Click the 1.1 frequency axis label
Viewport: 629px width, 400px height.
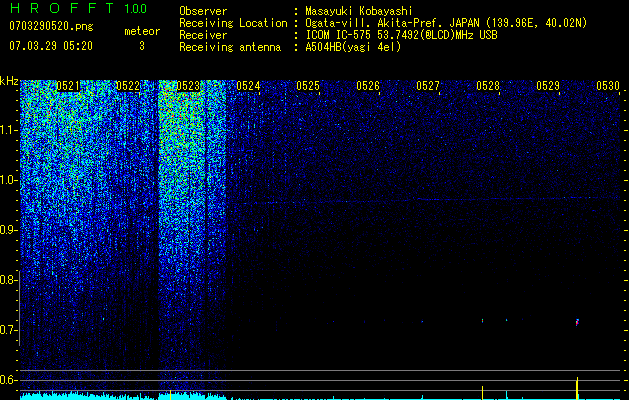tap(8, 130)
